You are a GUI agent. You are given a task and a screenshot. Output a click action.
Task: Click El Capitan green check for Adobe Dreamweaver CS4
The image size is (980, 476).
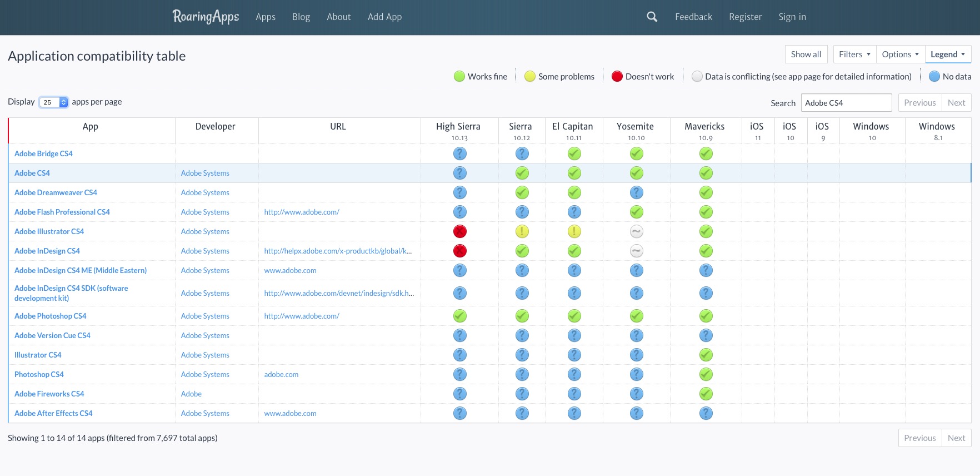click(574, 192)
